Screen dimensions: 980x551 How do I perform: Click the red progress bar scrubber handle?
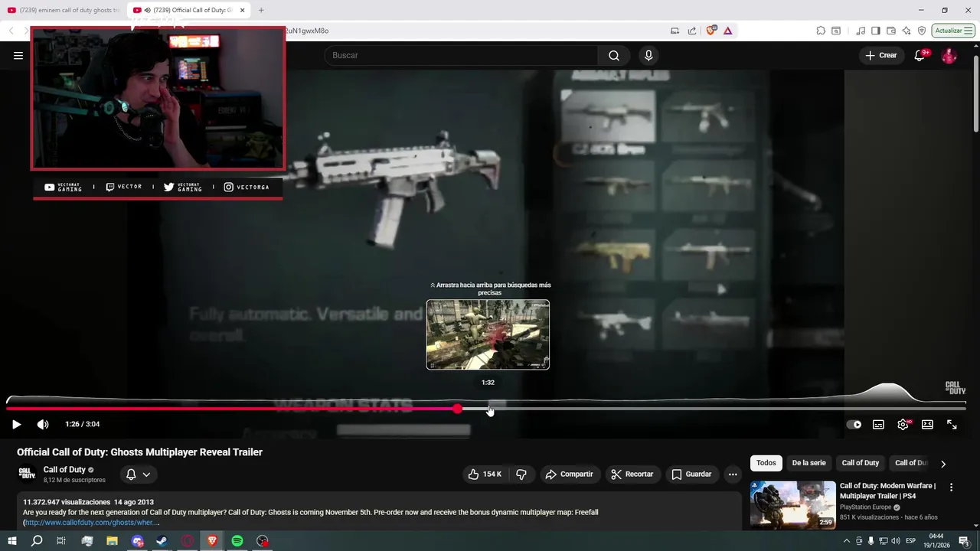point(457,409)
